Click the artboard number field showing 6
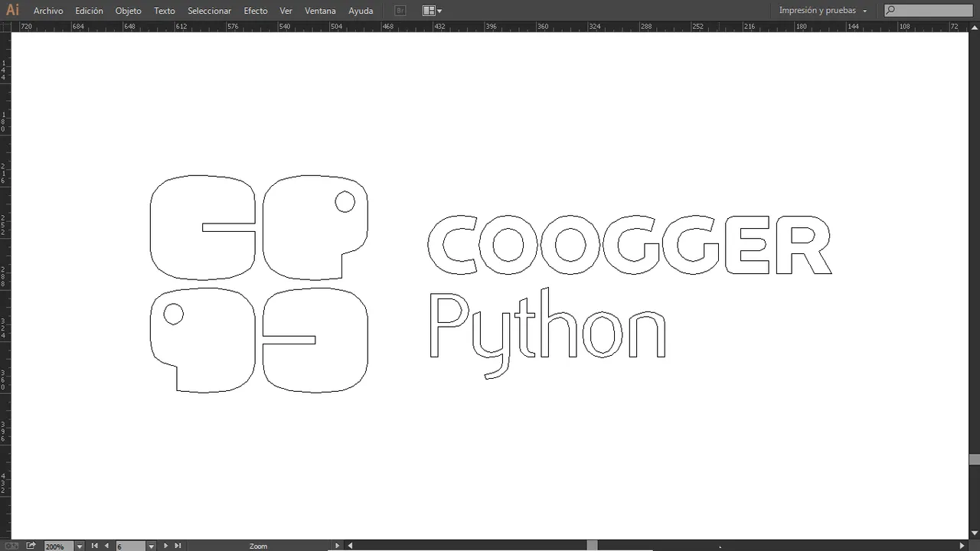Screen dimensions: 980x551 130,546
